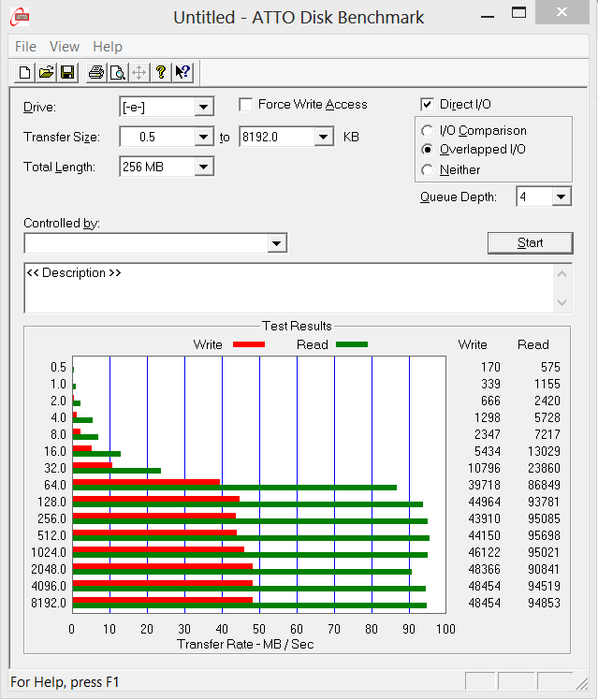Screen dimensions: 598x700
Task: Click the New file toolbar icon
Action: tap(25, 72)
